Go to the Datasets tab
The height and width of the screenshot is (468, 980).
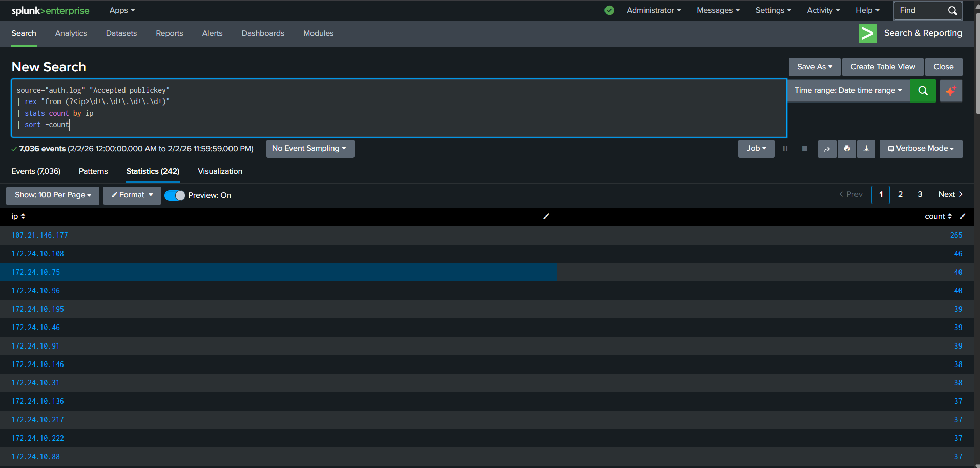pos(121,33)
